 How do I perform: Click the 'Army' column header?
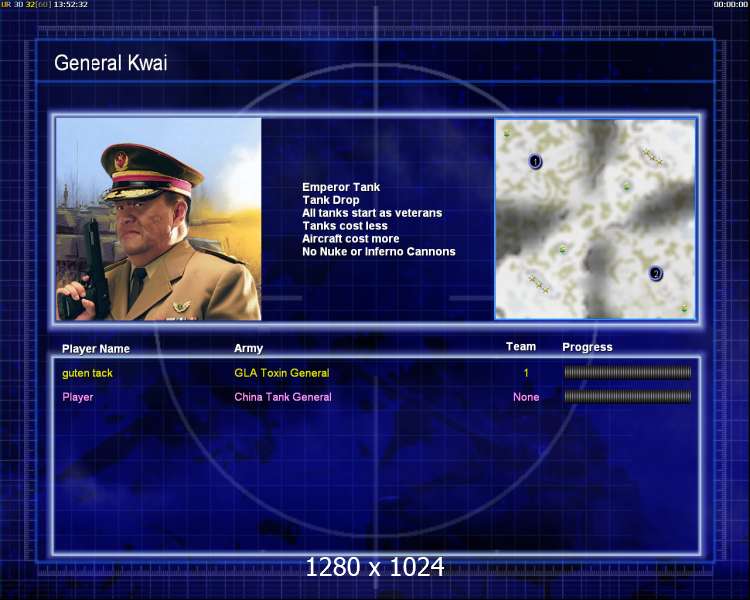(248, 348)
